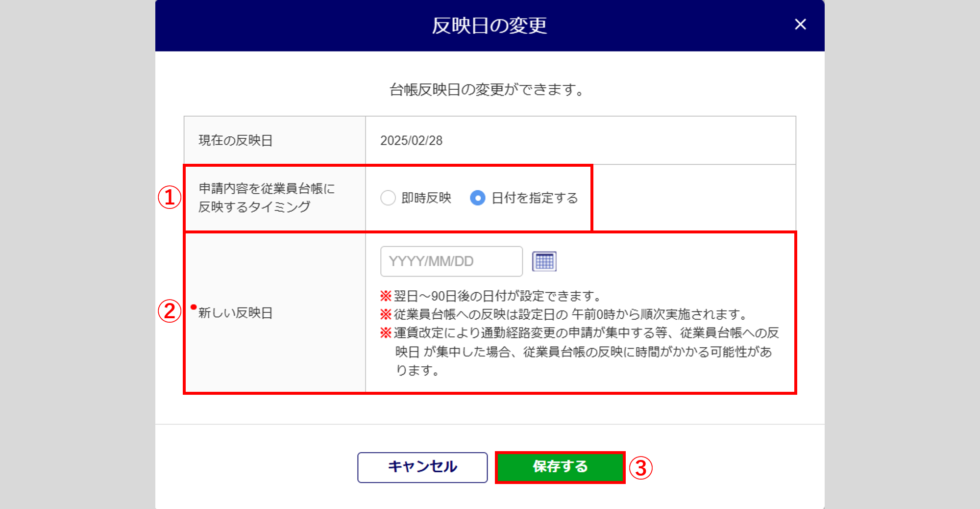Viewport: 980px width, 509px height.
Task: Click the 即時反映 label text
Action: [x=426, y=198]
